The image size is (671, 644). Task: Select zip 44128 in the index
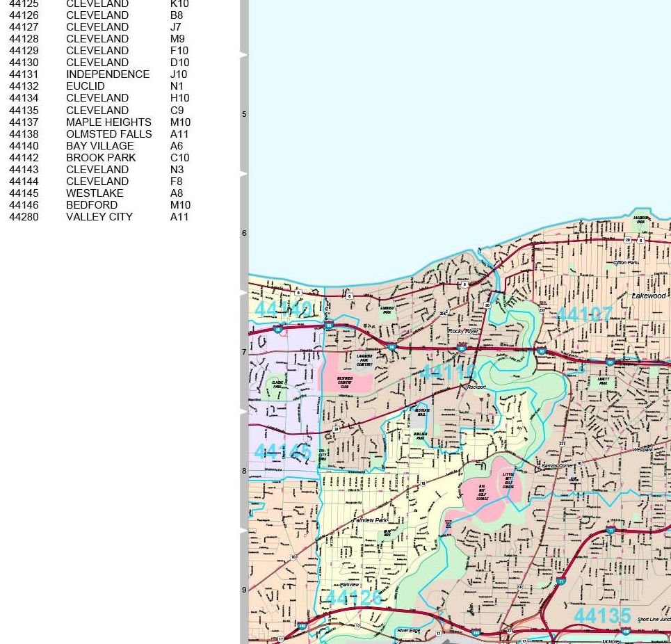[24, 39]
